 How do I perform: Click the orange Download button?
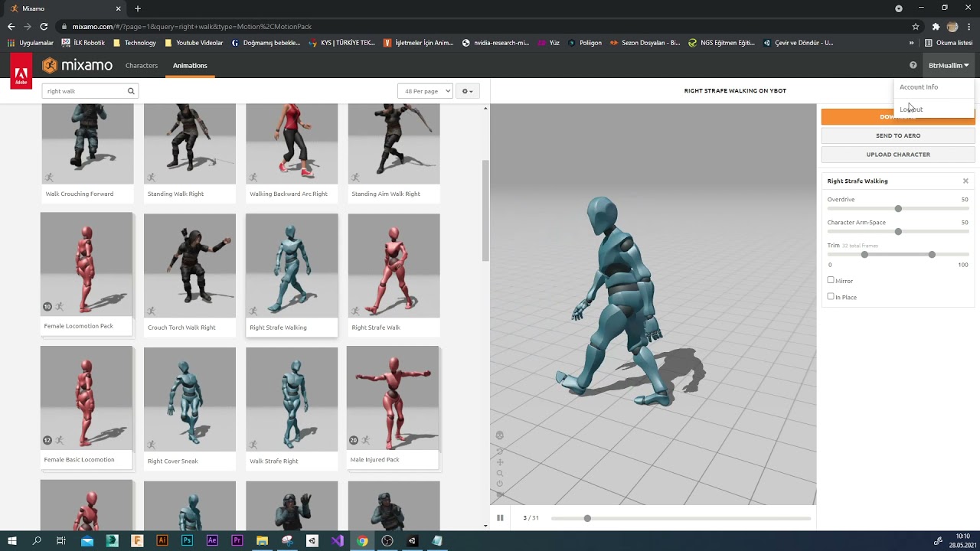(898, 117)
